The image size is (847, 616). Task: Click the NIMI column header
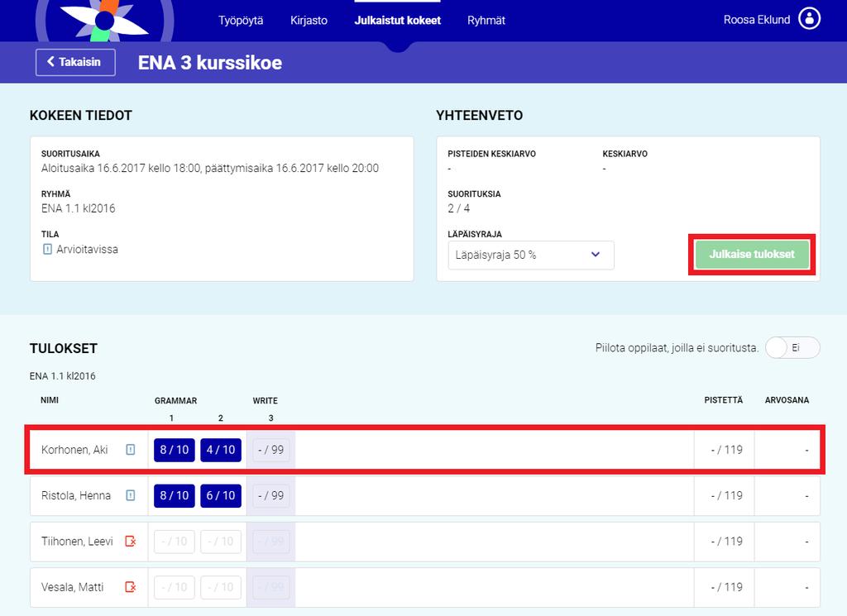tap(50, 400)
